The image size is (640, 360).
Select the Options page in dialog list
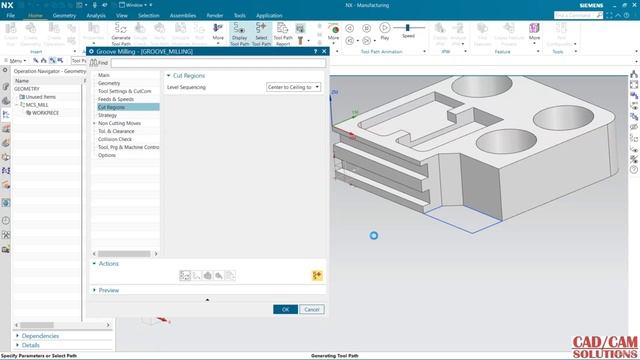[x=107, y=156]
